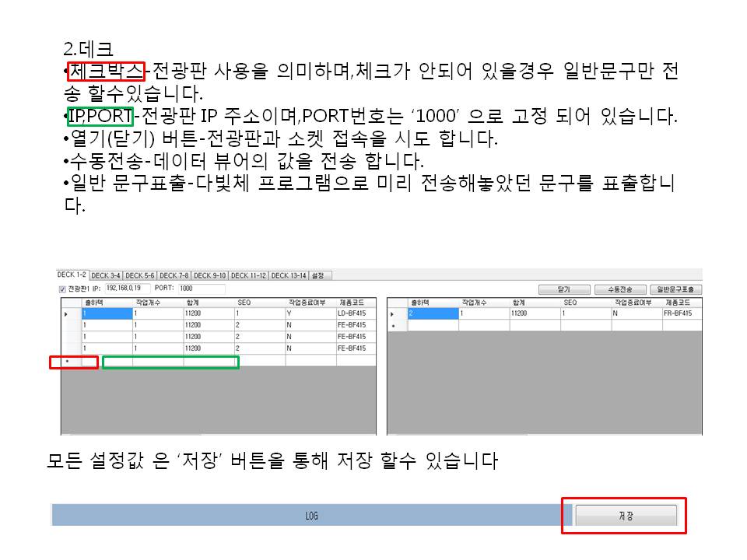Select the DECK 7-8 tab
Viewport: 747px width, 560px height.
click(x=174, y=275)
